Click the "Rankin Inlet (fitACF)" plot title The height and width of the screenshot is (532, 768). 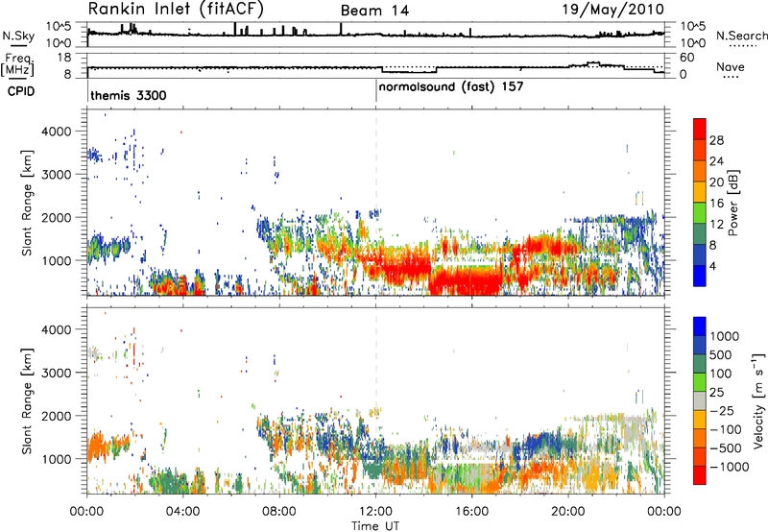(x=176, y=9)
